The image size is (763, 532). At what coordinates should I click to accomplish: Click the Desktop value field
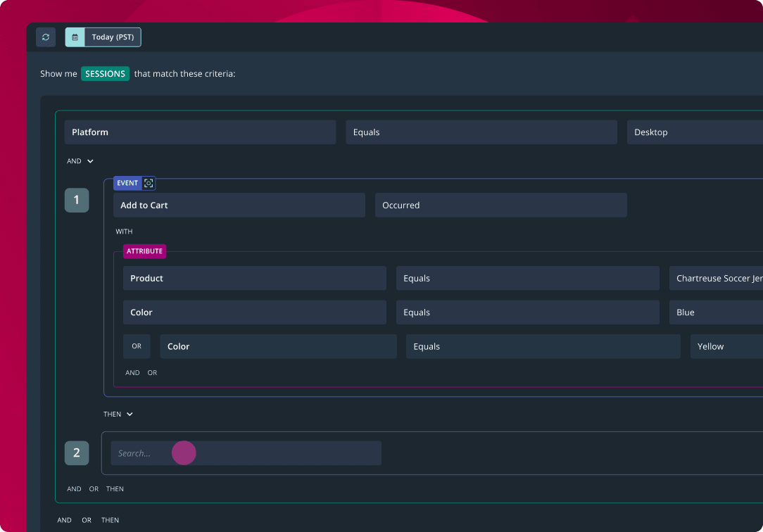click(x=694, y=132)
